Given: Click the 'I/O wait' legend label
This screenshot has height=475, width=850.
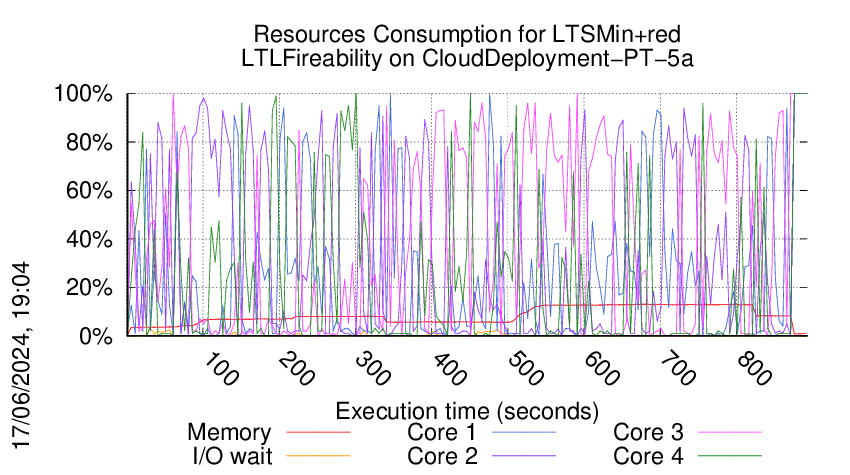Looking at the screenshot, I should (x=232, y=456).
